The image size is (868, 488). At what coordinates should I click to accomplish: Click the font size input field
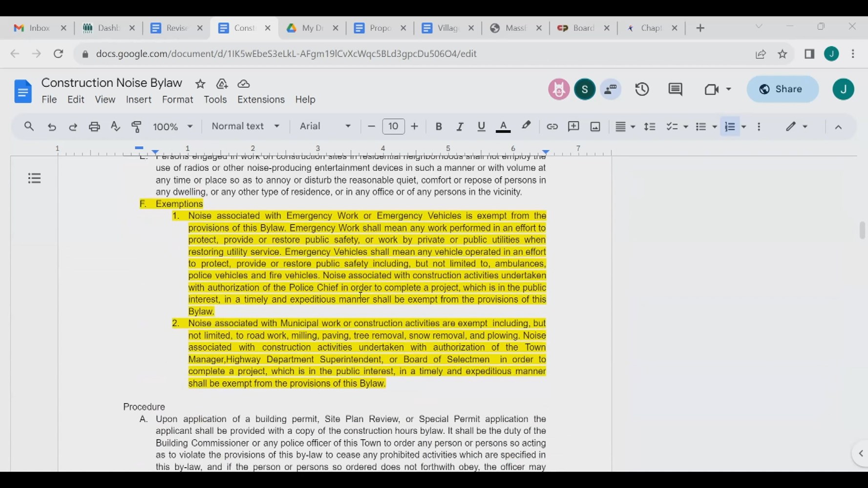(393, 126)
